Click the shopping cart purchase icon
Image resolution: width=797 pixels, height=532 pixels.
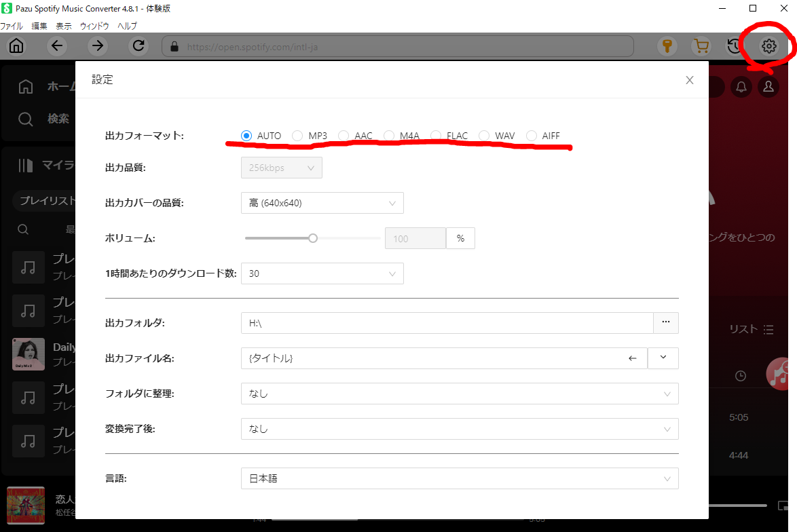tap(700, 46)
